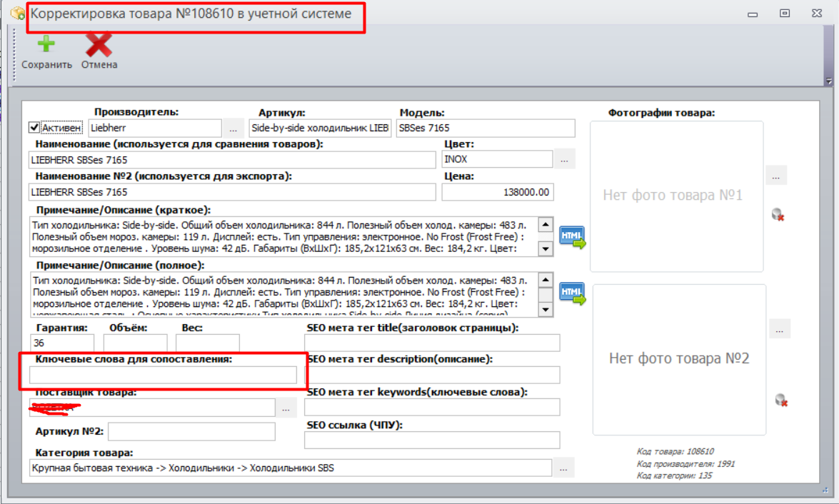Image resolution: width=839 pixels, height=504 pixels.
Task: Click the photo №2 placeholder thumbnail
Action: (x=680, y=360)
